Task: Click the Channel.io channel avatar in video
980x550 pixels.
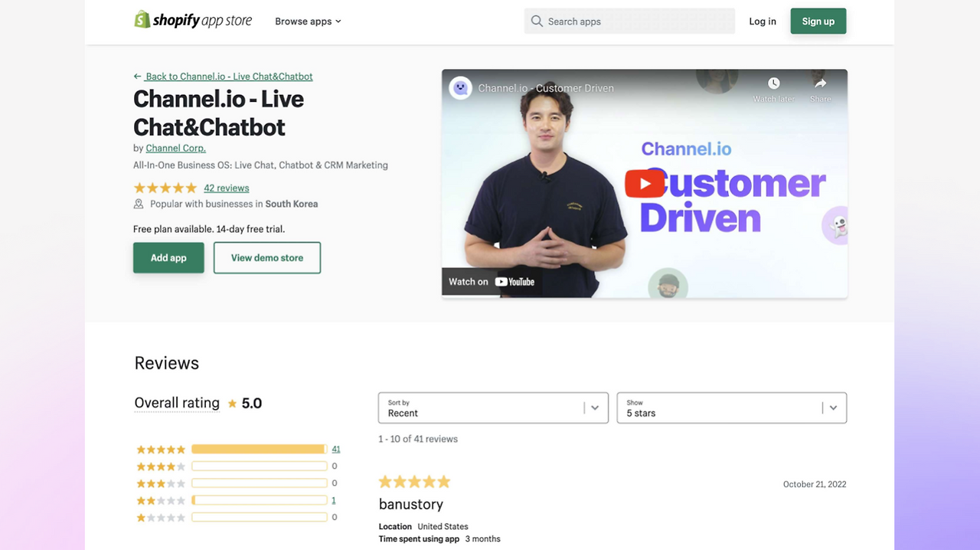Action: click(x=460, y=88)
